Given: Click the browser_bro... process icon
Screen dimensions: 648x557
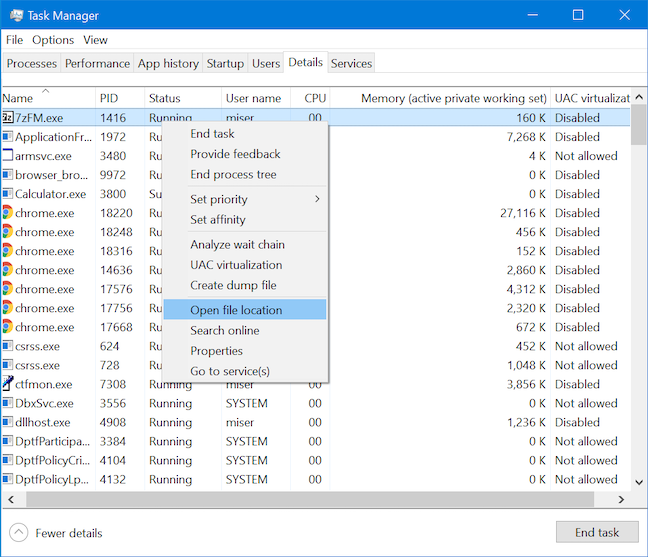Looking at the screenshot, I should pyautogui.click(x=8, y=174).
